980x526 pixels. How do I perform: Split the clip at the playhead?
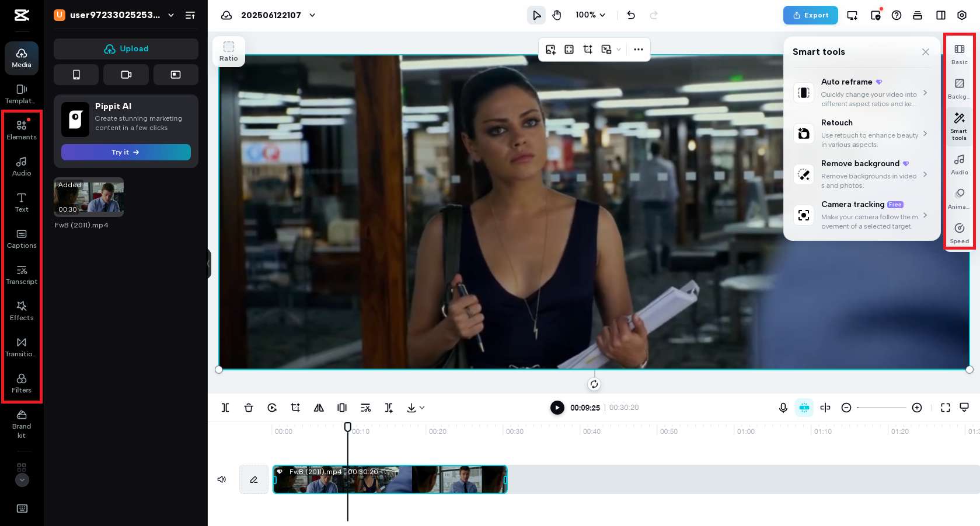tap(225, 408)
